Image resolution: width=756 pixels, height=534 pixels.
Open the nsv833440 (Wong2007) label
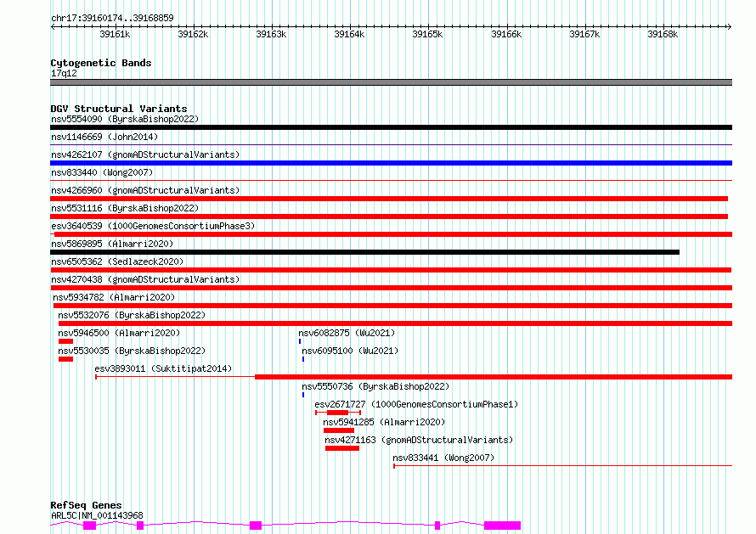(x=102, y=172)
